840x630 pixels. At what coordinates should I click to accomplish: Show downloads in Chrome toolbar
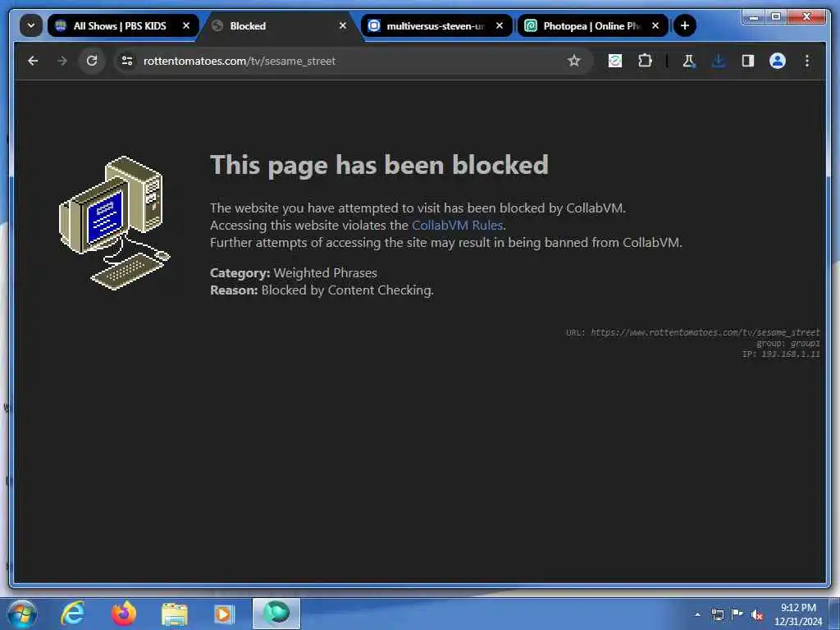[x=719, y=61]
